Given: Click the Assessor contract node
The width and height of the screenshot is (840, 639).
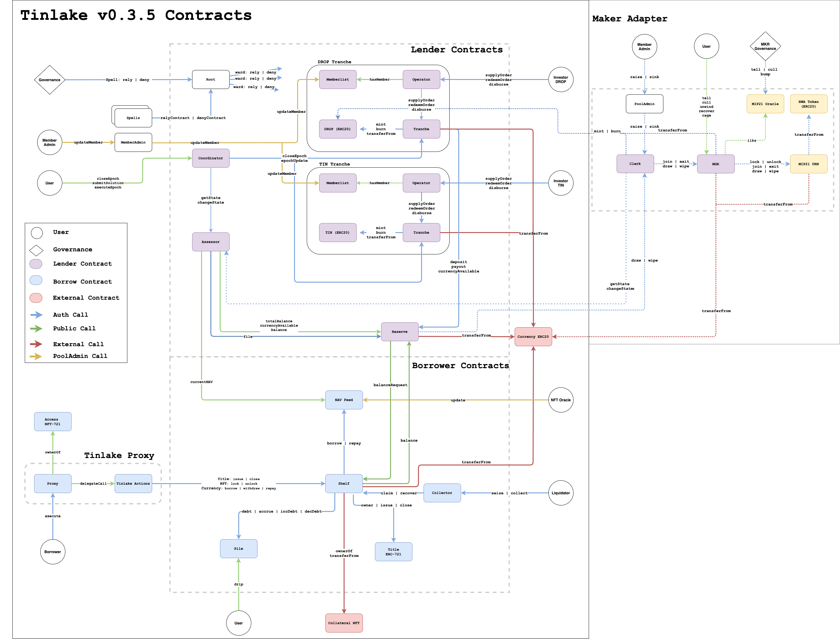Looking at the screenshot, I should tap(211, 241).
